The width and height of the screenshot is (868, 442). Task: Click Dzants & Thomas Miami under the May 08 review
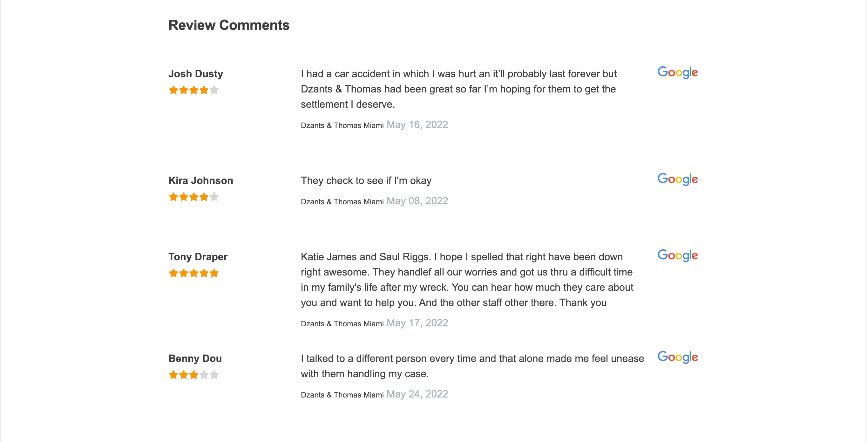342,201
